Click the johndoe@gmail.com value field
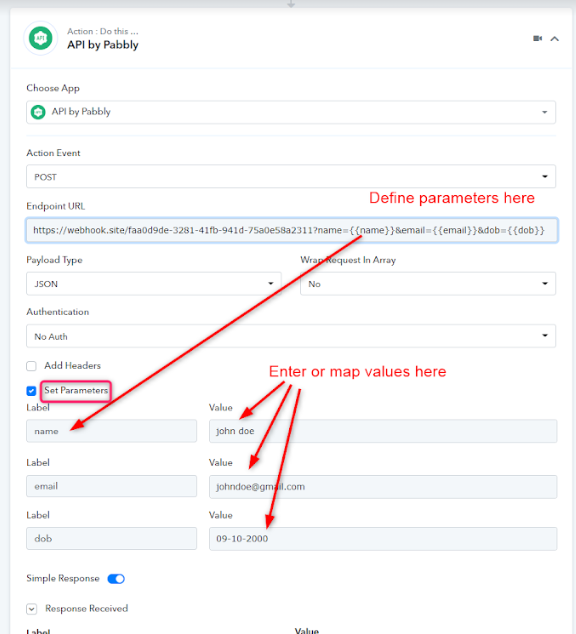Image resolution: width=576 pixels, height=634 pixels. pyautogui.click(x=383, y=486)
